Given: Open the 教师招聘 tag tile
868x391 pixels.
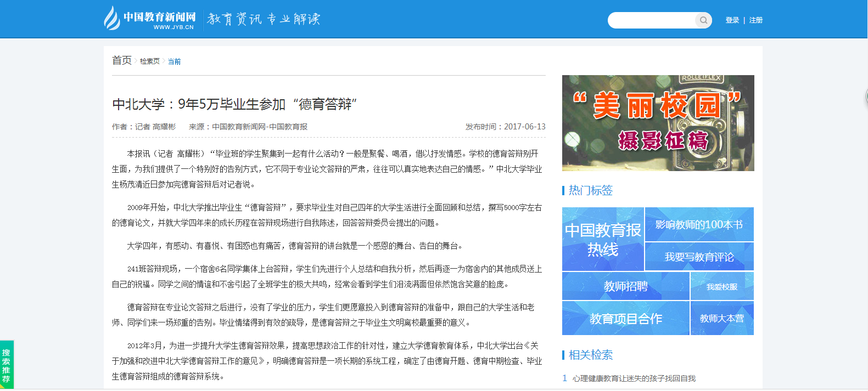Looking at the screenshot, I should (625, 286).
